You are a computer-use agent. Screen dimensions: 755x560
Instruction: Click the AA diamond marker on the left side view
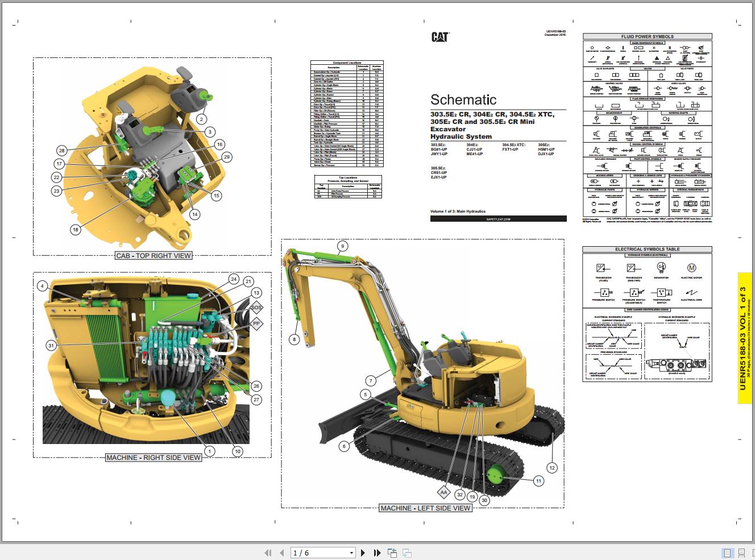(444, 491)
